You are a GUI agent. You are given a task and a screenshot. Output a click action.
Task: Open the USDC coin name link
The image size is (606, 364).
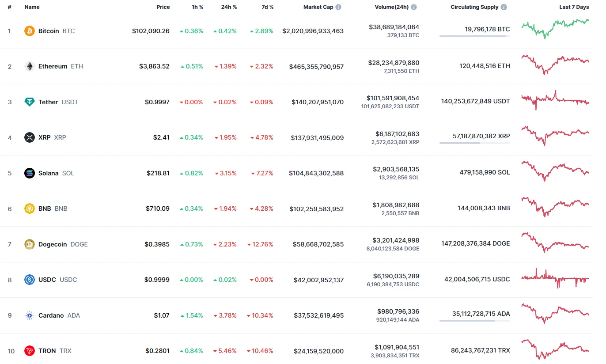click(47, 280)
